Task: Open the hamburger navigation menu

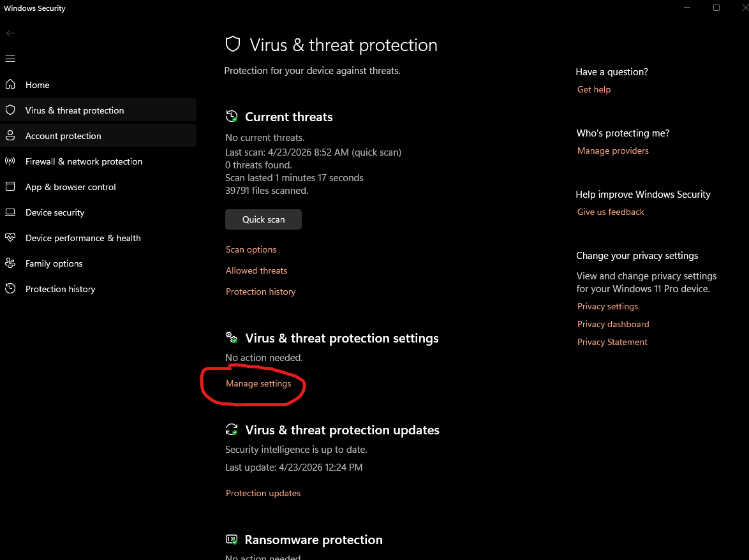Action: pyautogui.click(x=10, y=59)
